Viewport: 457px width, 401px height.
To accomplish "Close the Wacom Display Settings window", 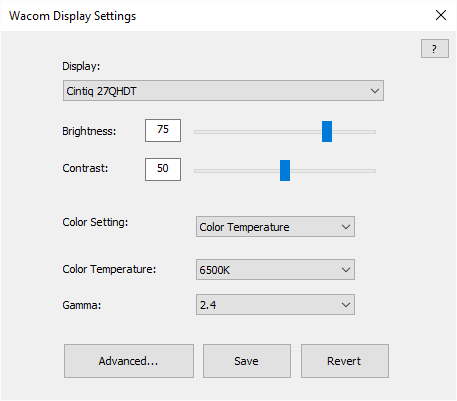I will coord(441,15).
